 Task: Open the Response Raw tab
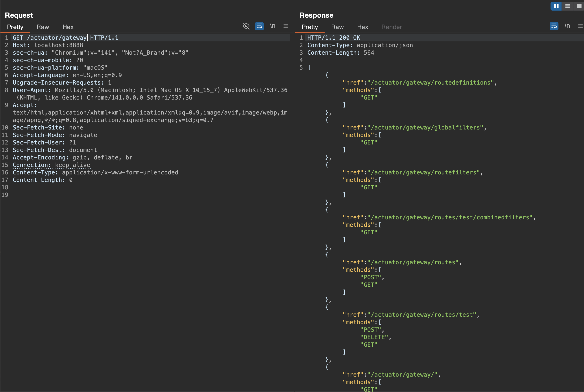click(337, 27)
